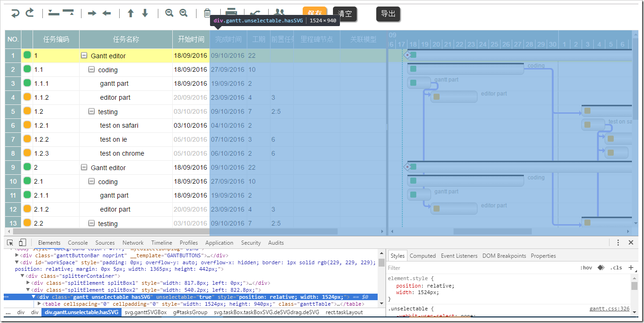Select the 'test on chrome' task name

pos(122,153)
